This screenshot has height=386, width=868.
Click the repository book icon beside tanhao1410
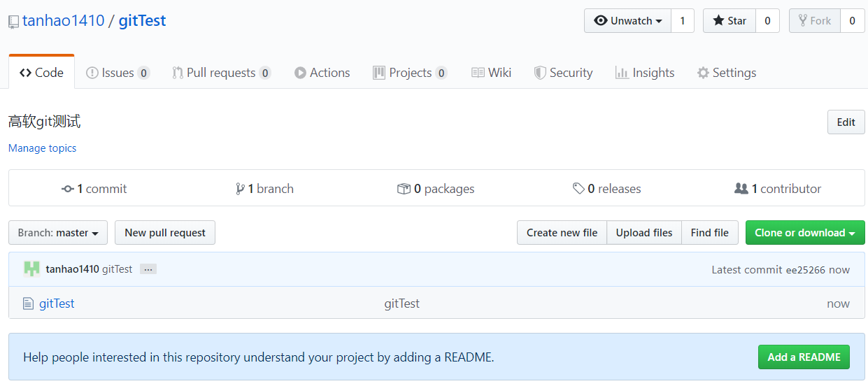13,22
